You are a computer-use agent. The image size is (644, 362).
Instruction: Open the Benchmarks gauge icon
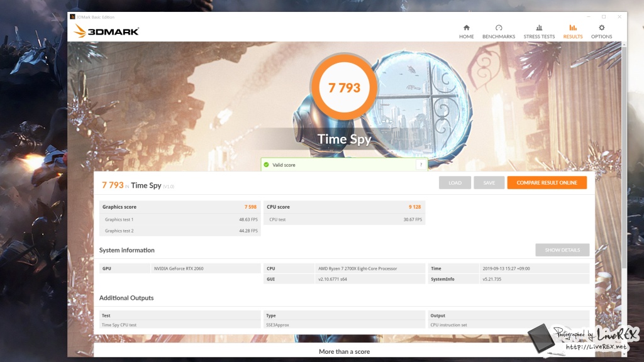[x=499, y=28]
